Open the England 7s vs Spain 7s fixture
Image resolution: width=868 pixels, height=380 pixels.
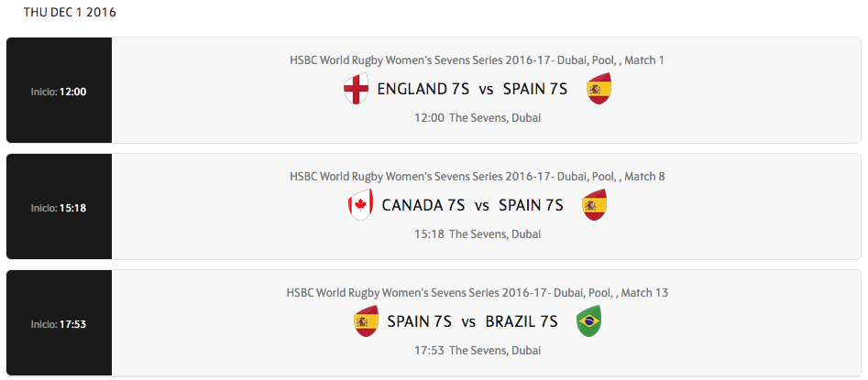[x=472, y=89]
